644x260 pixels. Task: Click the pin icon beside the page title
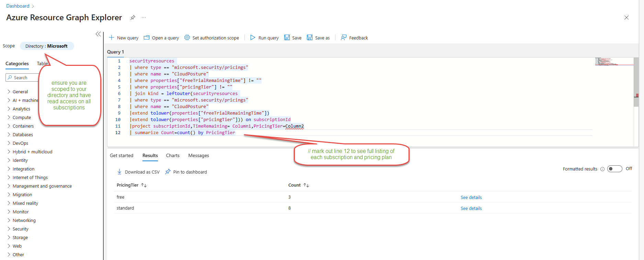point(133,17)
